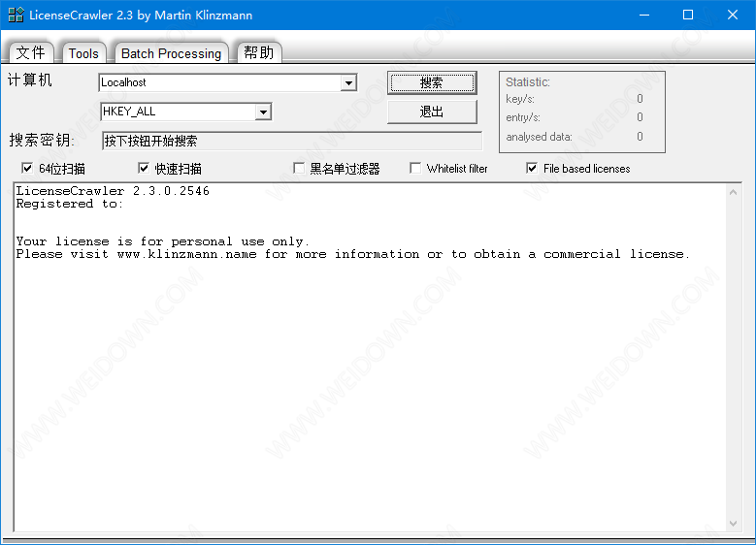Enable the Whitelist filter checkbox
Viewport: 756px width, 545px height.
pyautogui.click(x=415, y=168)
